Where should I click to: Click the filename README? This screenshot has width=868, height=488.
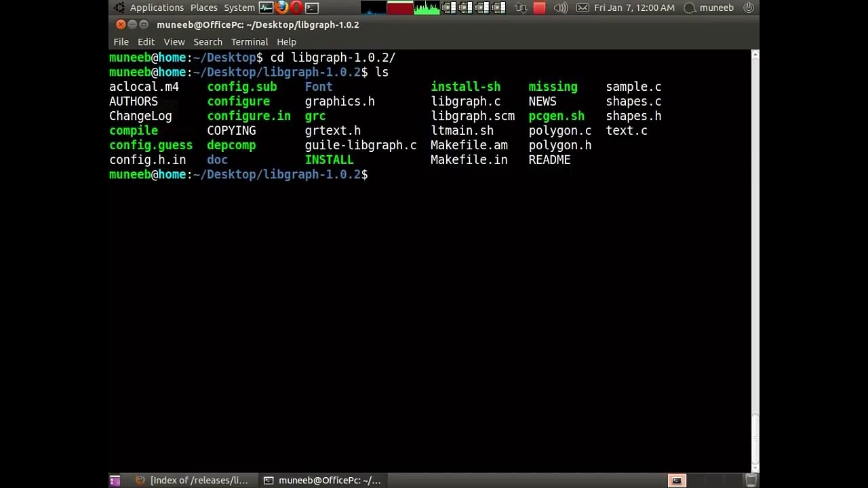[549, 160]
